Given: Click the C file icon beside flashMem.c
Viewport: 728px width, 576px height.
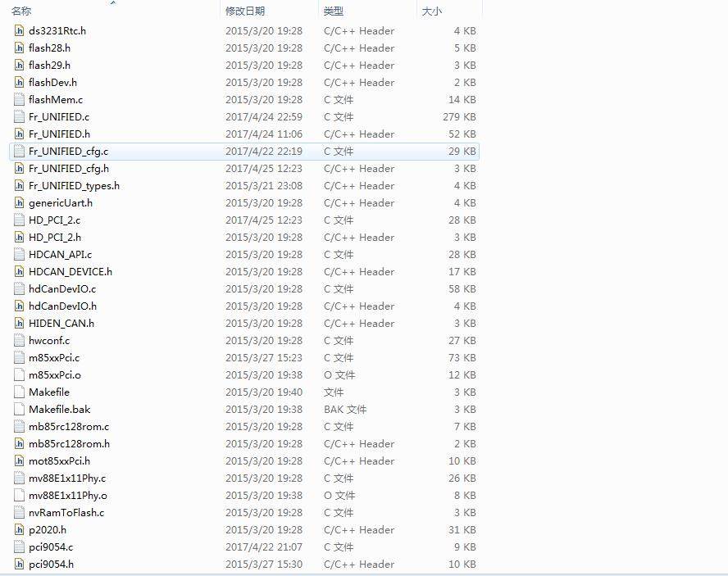Looking at the screenshot, I should click(18, 99).
